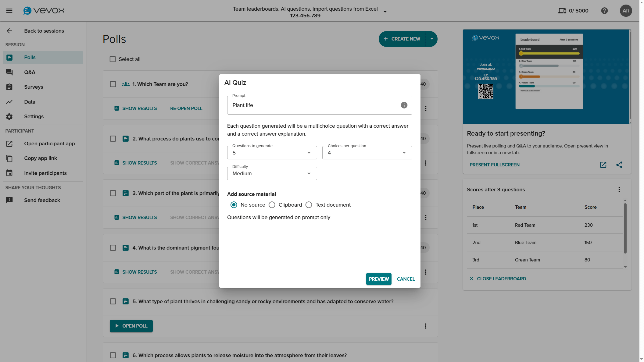Click the back arrow to sessions
The height and width of the screenshot is (362, 644).
pyautogui.click(x=9, y=31)
